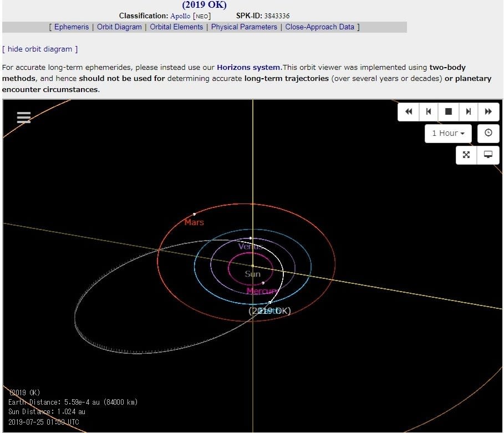The image size is (504, 433).
Task: Click the Earth Distance readout text
Action: pyautogui.click(x=73, y=402)
